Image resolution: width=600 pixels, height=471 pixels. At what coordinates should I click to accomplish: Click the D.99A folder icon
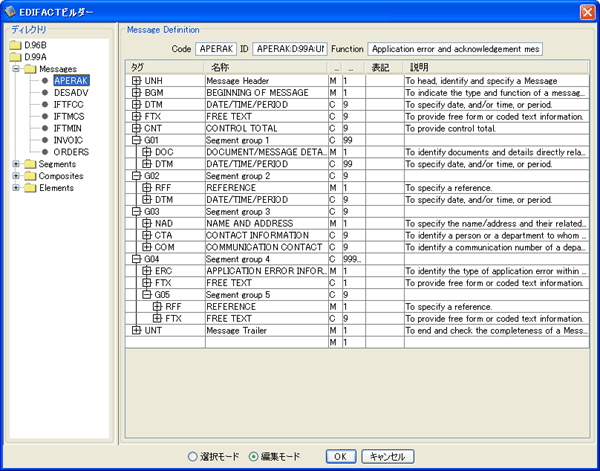[x=16, y=57]
